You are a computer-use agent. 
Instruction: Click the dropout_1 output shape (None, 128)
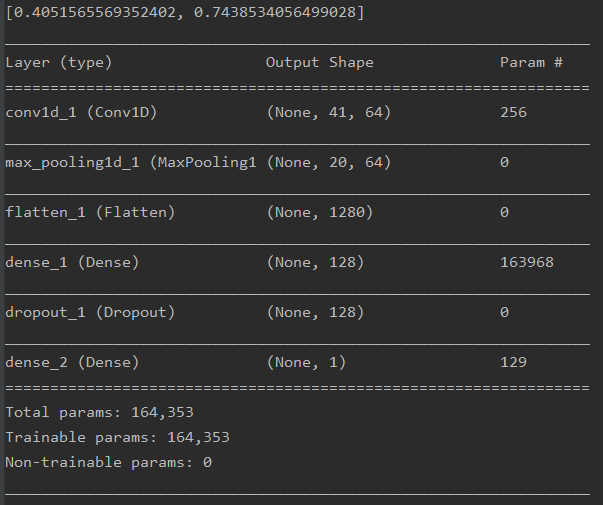pyautogui.click(x=315, y=313)
